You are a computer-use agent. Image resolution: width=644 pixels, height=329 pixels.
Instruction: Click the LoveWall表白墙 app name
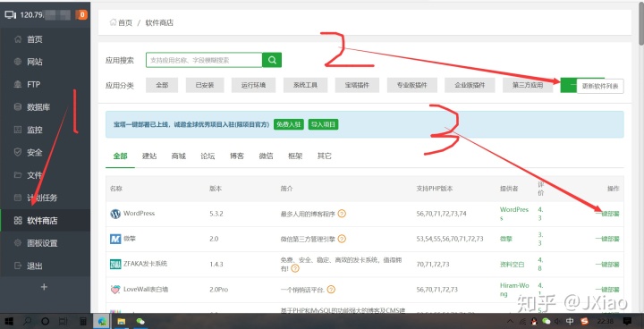pos(146,290)
